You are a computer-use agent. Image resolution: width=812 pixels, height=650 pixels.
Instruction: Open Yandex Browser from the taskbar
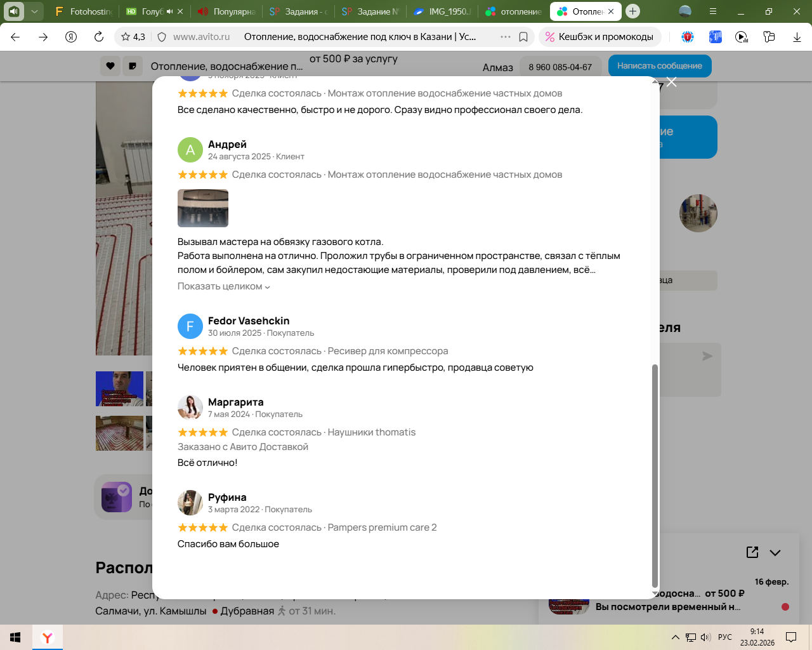point(48,637)
